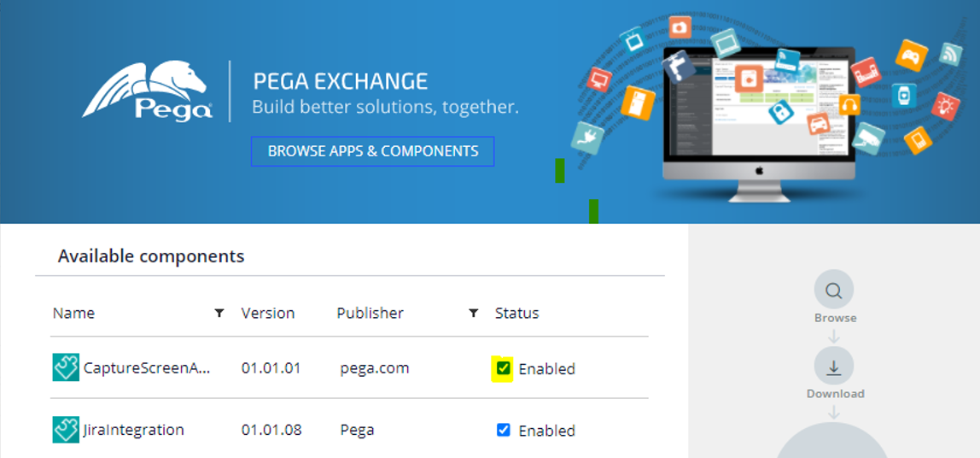Click the Download arrow icon
Screen dimensions: 980x458
pyautogui.click(x=834, y=367)
